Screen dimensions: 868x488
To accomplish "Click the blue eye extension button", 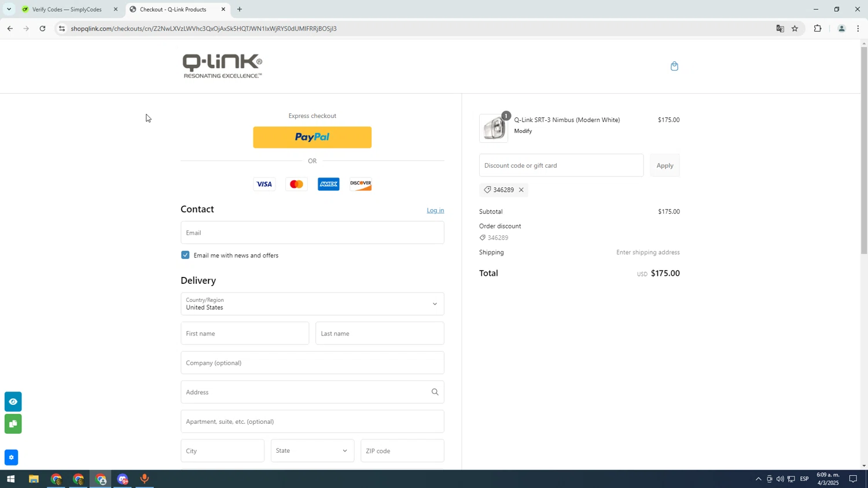I will coord(13,402).
